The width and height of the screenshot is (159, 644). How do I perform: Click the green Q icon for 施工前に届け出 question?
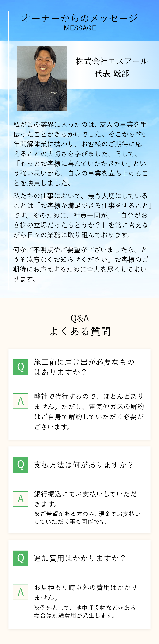[20, 367]
